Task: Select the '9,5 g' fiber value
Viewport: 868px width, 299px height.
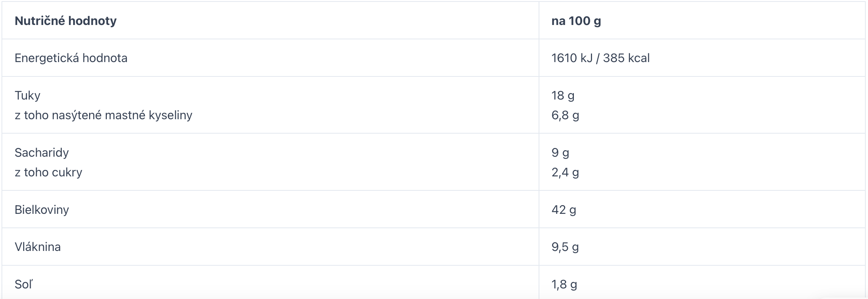Action: coord(565,247)
